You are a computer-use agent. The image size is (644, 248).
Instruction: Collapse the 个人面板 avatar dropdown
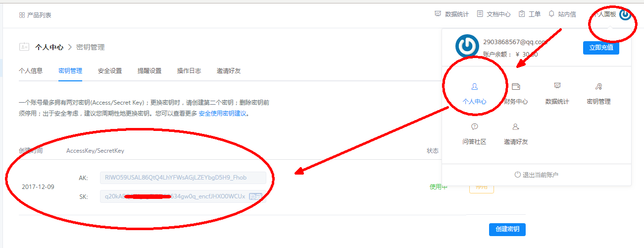point(625,14)
